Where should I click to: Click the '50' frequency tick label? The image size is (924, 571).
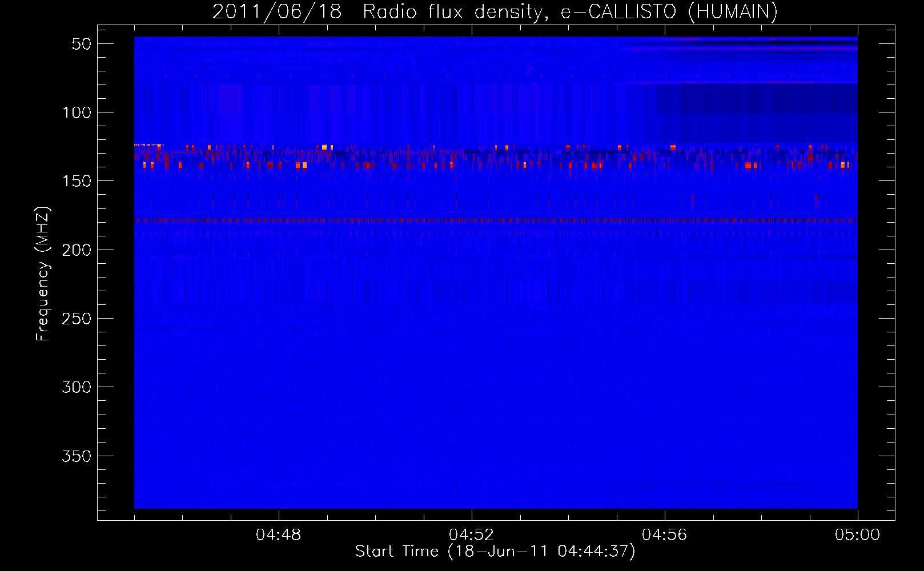pyautogui.click(x=82, y=44)
